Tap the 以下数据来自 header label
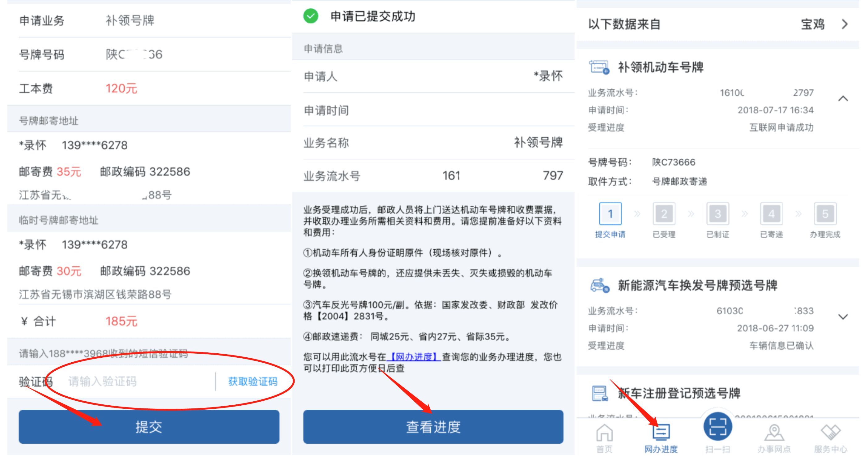The width and height of the screenshot is (868, 457). pyautogui.click(x=624, y=24)
